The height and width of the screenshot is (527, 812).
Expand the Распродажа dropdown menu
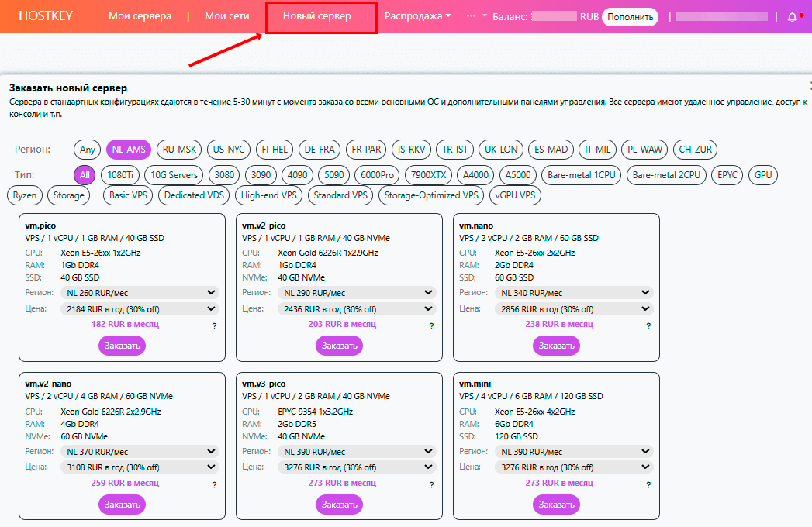(418, 16)
